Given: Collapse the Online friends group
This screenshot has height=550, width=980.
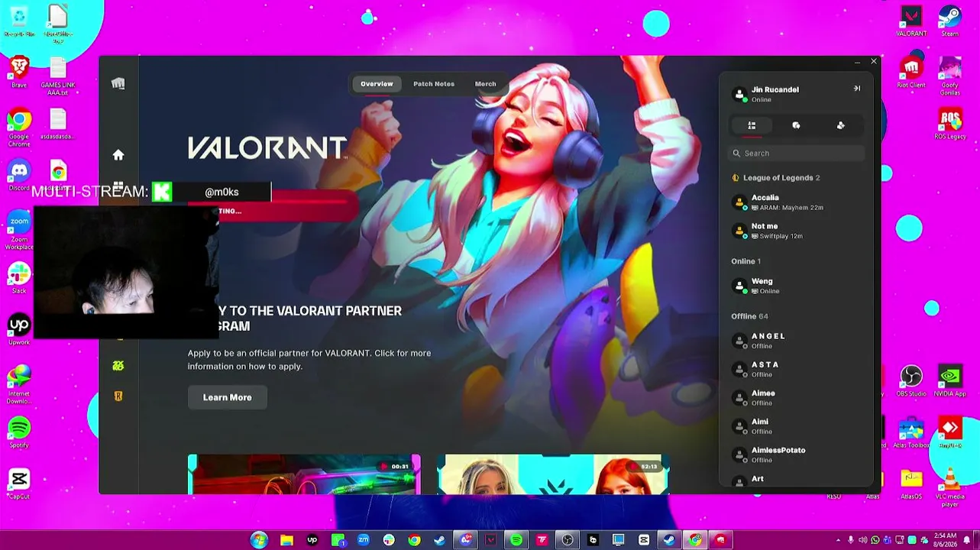Looking at the screenshot, I should pyautogui.click(x=746, y=261).
